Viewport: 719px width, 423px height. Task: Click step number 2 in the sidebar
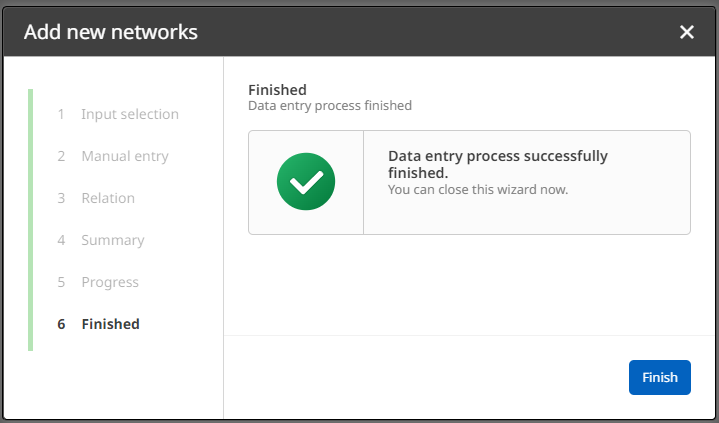pyautogui.click(x=61, y=156)
